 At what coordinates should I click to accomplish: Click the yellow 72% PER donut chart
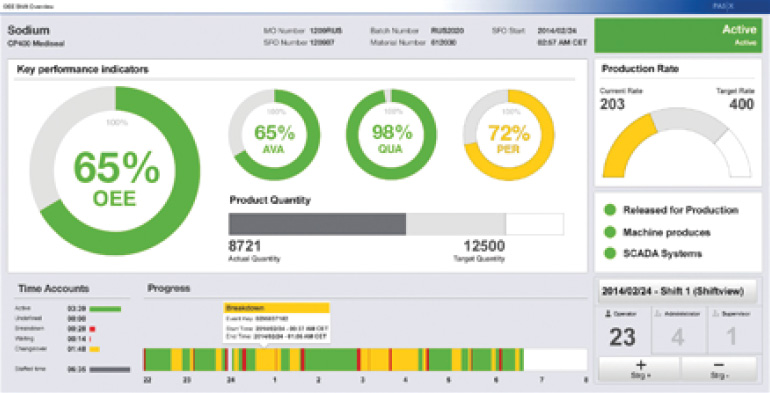click(x=509, y=135)
